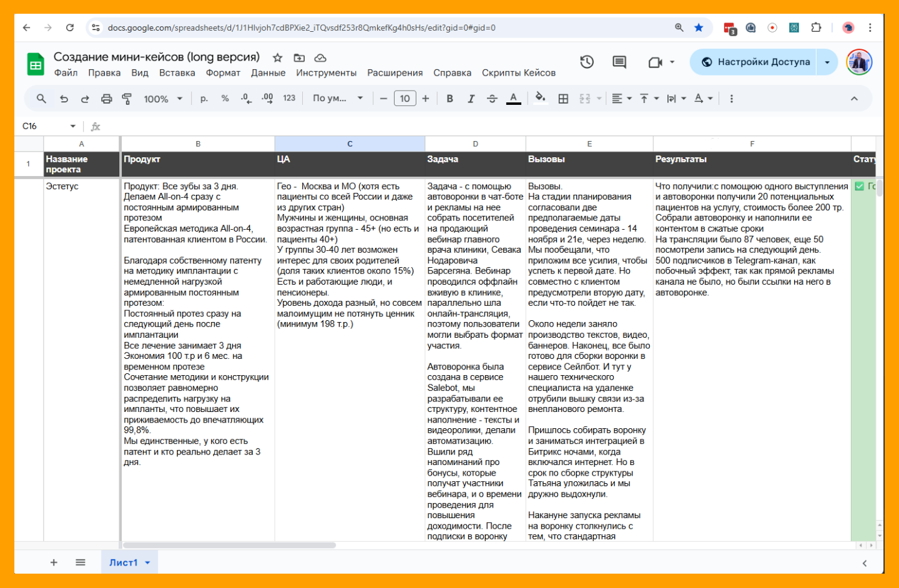Open the font family dropdown
Viewport: 899px width, 588px height.
click(338, 99)
